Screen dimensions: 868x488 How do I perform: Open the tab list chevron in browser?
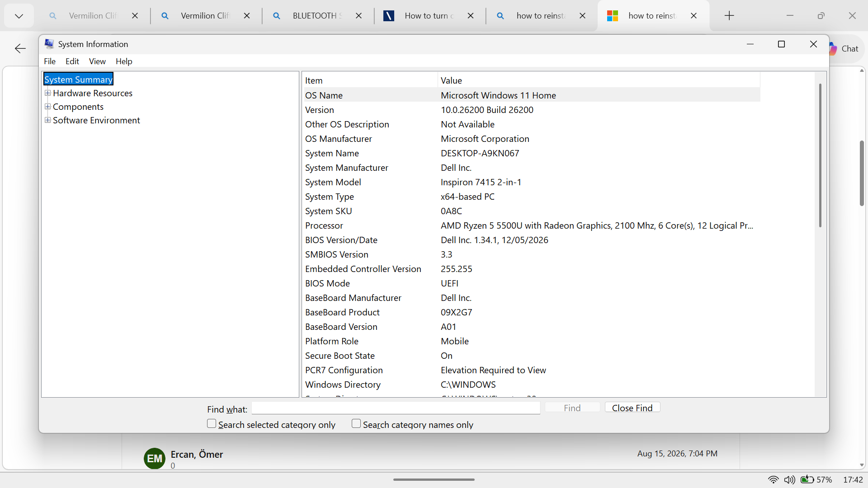point(19,16)
